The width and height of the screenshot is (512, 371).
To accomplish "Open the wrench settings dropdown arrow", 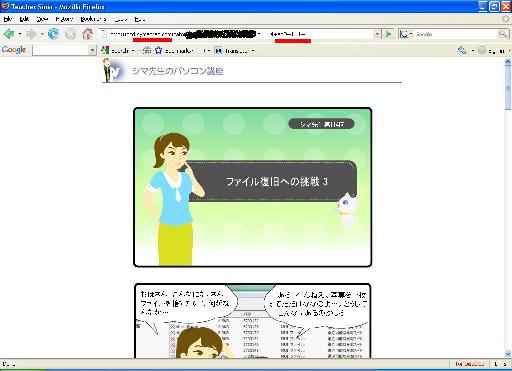I will pyautogui.click(x=472, y=51).
